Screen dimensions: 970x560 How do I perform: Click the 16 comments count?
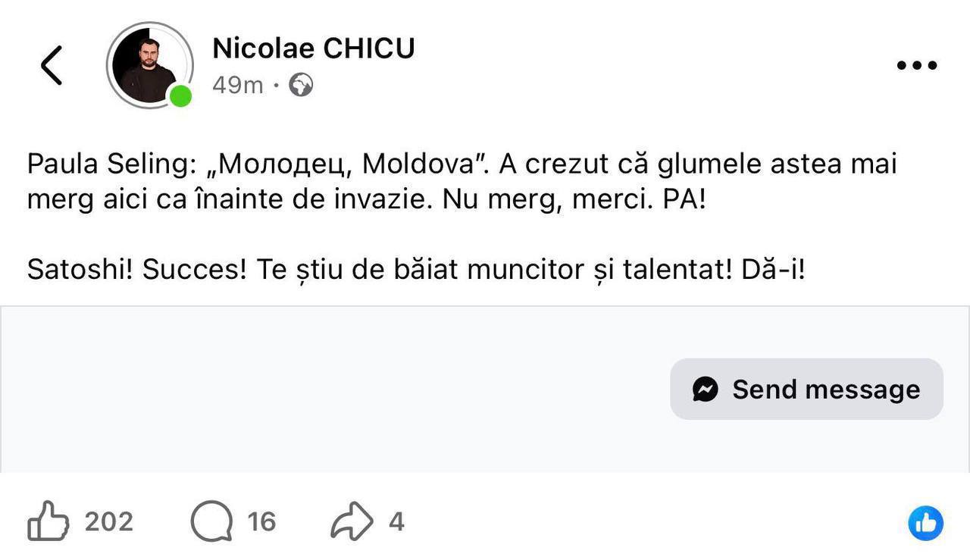(261, 521)
